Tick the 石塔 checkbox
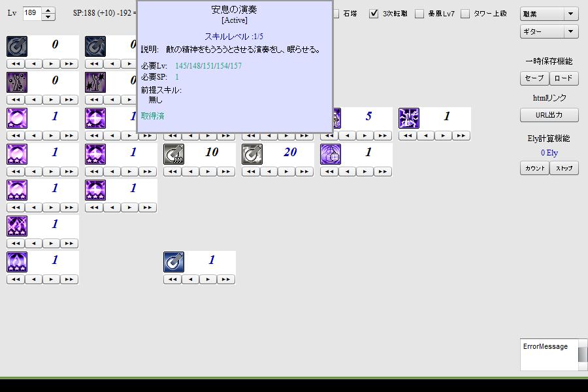The width and height of the screenshot is (588, 392). 336,14
